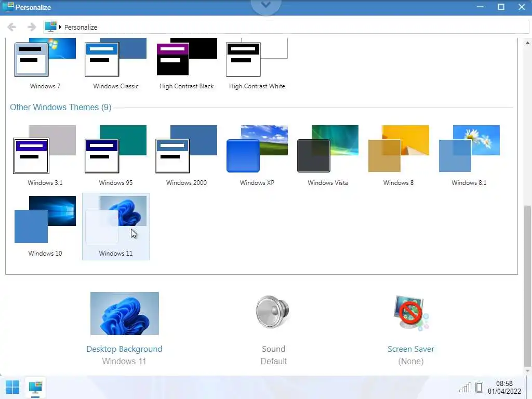Viewport: 532px width, 399px height.
Task: Apply the Windows Classic theme
Action: 116,63
